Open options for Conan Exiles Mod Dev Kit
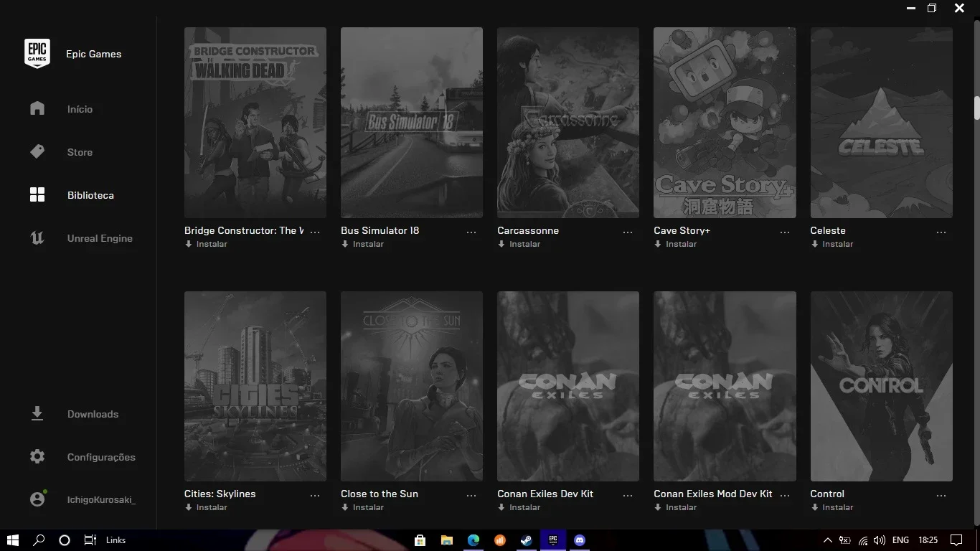The image size is (980, 551). [785, 496]
